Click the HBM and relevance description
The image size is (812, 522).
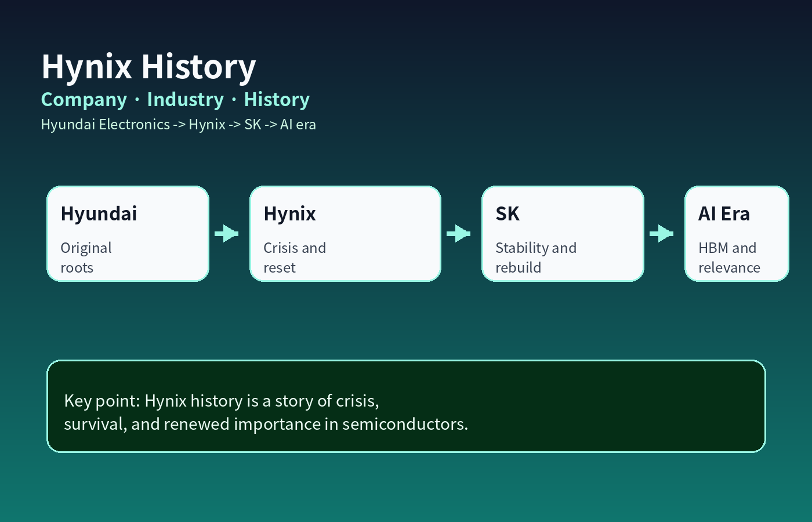[729, 258]
